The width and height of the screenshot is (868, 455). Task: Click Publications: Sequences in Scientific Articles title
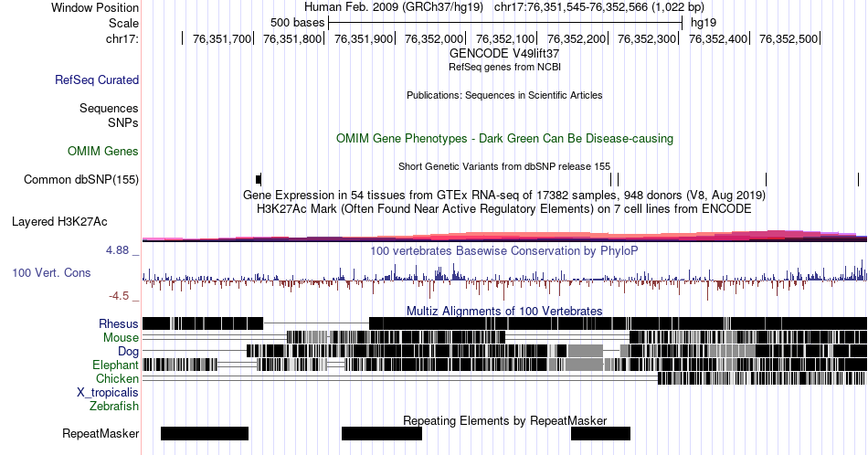click(x=504, y=95)
